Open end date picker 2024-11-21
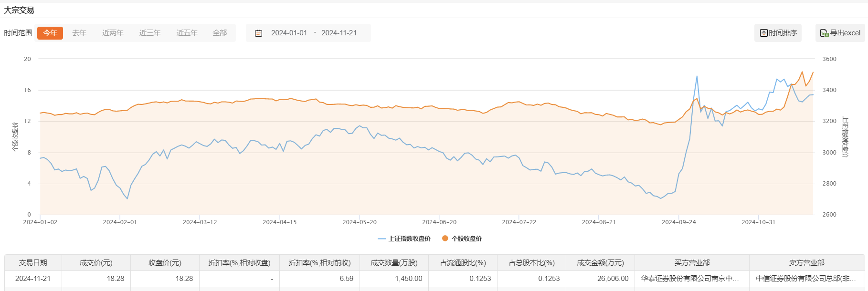868x291 pixels. click(x=339, y=33)
